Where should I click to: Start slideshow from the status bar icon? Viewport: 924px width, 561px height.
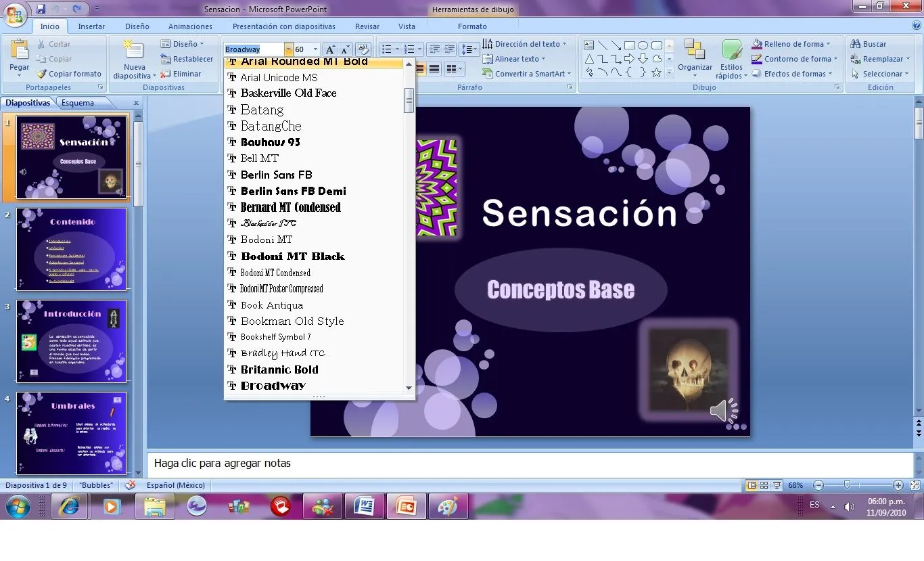click(x=777, y=485)
